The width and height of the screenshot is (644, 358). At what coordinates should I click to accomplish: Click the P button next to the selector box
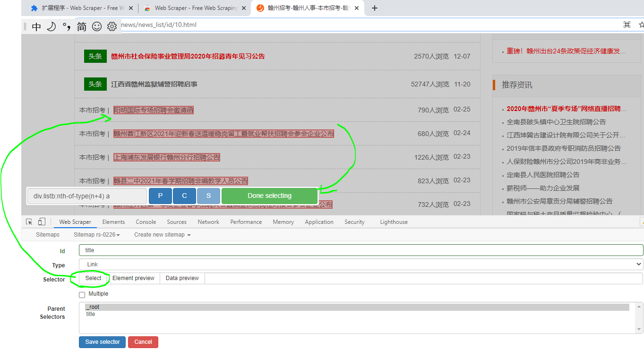coord(160,196)
